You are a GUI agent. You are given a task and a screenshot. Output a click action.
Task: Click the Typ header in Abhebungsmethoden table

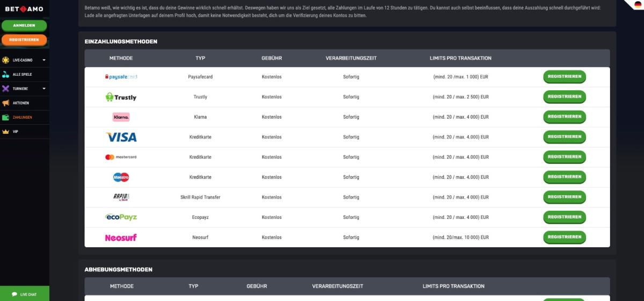pos(193,286)
